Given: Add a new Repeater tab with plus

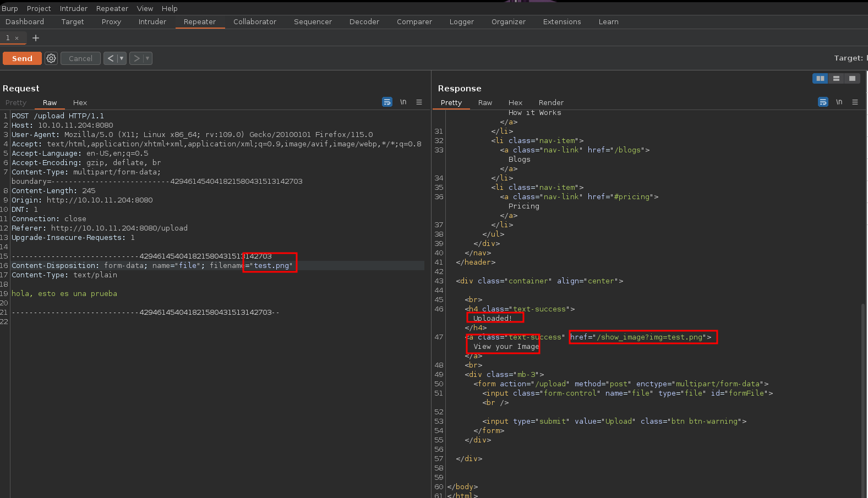Looking at the screenshot, I should [x=36, y=38].
